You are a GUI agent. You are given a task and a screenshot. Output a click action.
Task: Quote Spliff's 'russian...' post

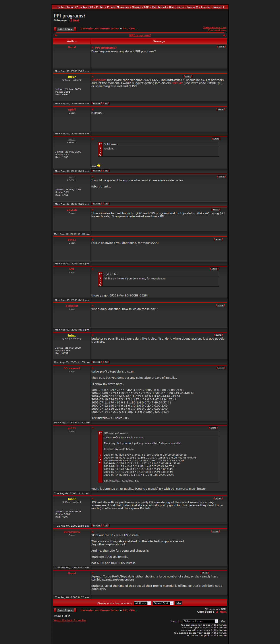[x=220, y=109]
